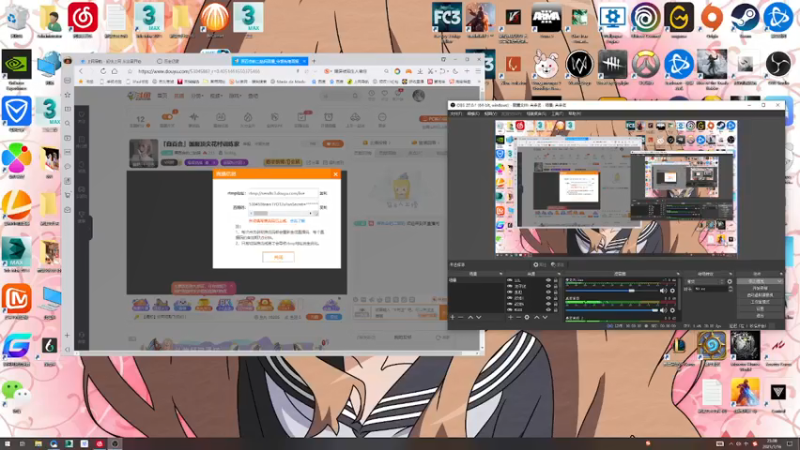This screenshot has width=800, height=450.
Task: Open OBS sources dock header menu arrow
Action: point(561,274)
